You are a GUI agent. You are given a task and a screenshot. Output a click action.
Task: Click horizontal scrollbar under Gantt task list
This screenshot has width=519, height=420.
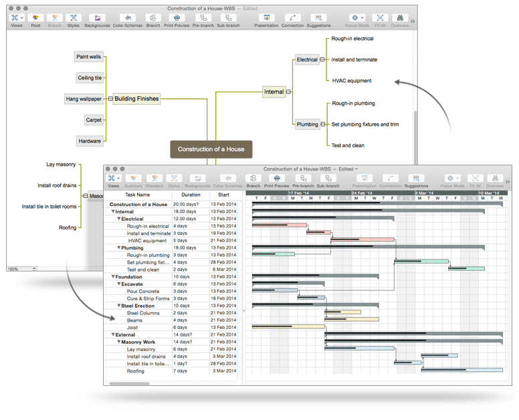pos(130,384)
